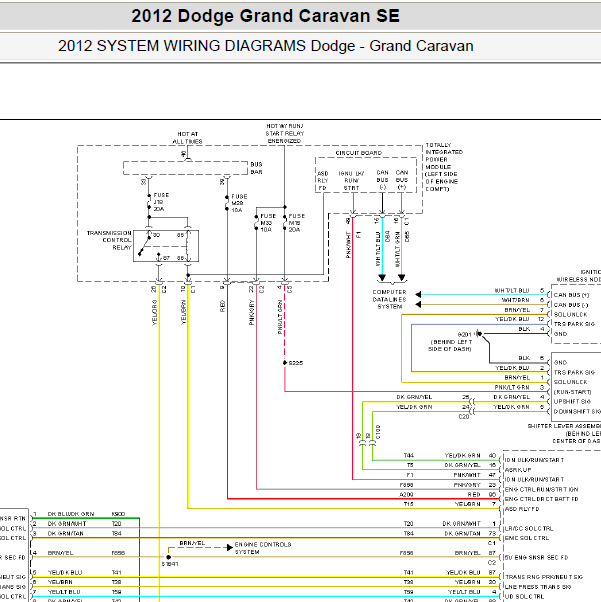The height and width of the screenshot is (602, 601).
Task: Click the vertical 'YEL/ORG' wire label
Action: click(154, 313)
